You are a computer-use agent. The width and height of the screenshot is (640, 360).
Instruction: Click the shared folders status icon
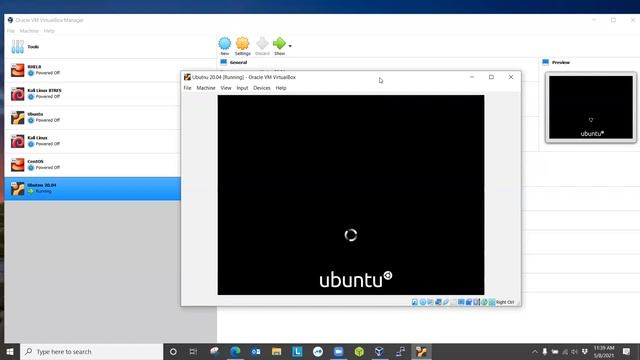(453, 302)
